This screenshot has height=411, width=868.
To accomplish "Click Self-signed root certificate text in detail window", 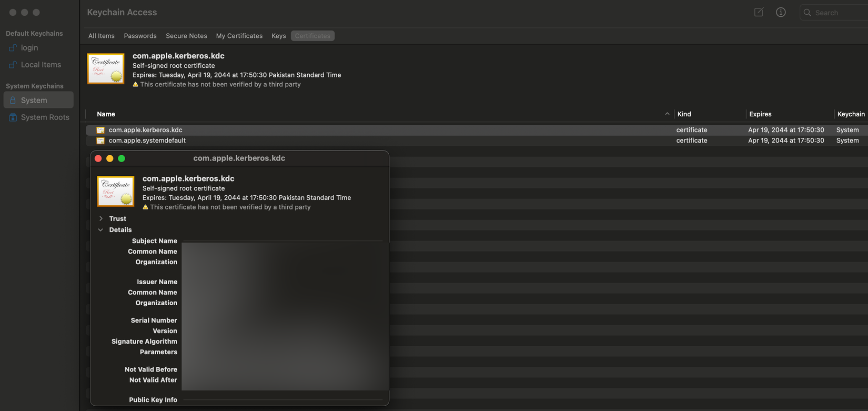I will click(x=184, y=188).
